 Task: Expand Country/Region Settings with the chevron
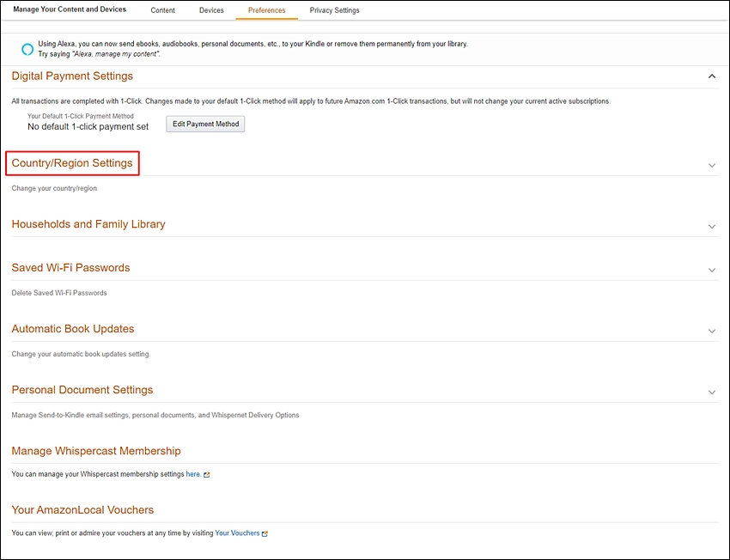(711, 165)
